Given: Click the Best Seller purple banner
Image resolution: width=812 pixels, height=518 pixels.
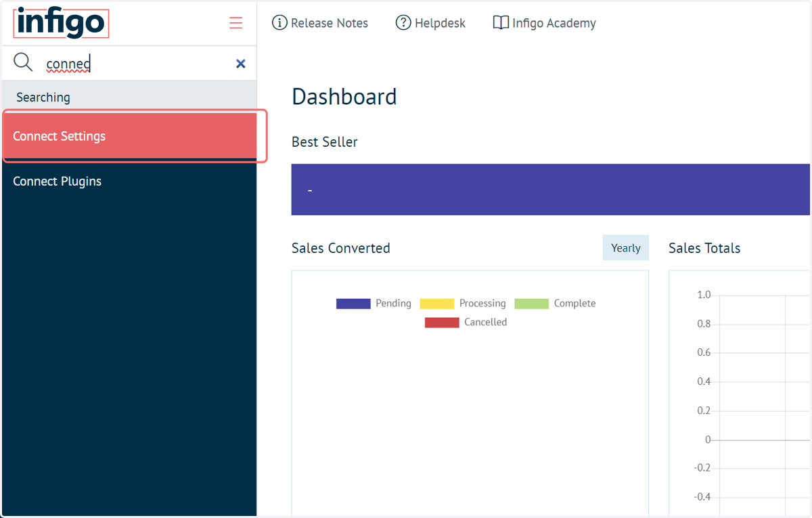Looking at the screenshot, I should pyautogui.click(x=550, y=189).
